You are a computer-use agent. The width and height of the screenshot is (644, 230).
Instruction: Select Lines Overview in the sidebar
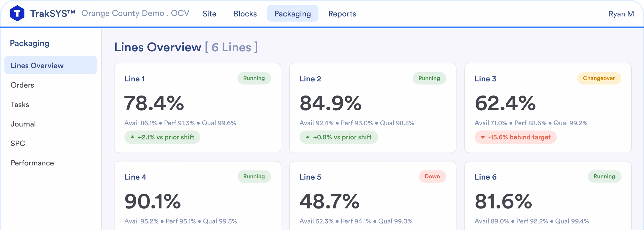[51, 65]
